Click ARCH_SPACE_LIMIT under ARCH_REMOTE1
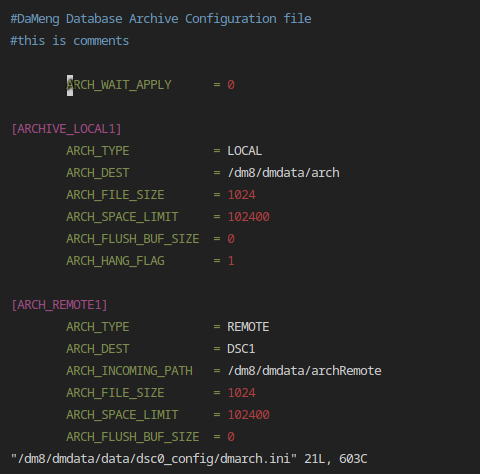The image size is (480, 474). (x=122, y=415)
